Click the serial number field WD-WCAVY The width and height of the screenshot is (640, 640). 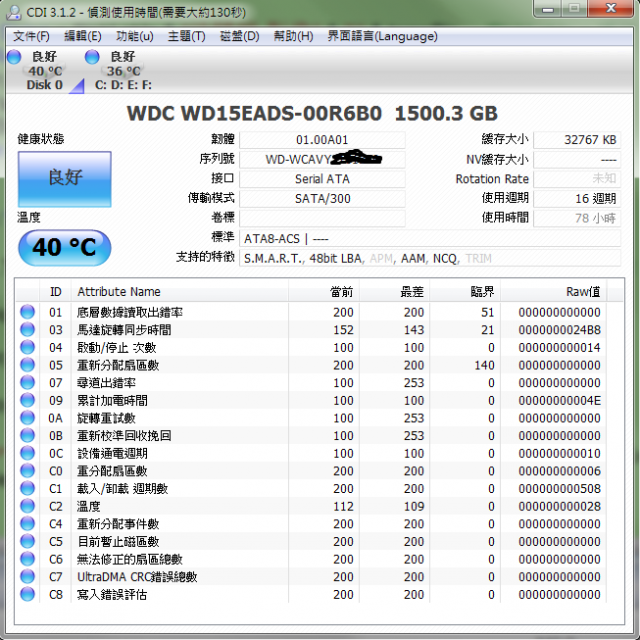point(322,160)
